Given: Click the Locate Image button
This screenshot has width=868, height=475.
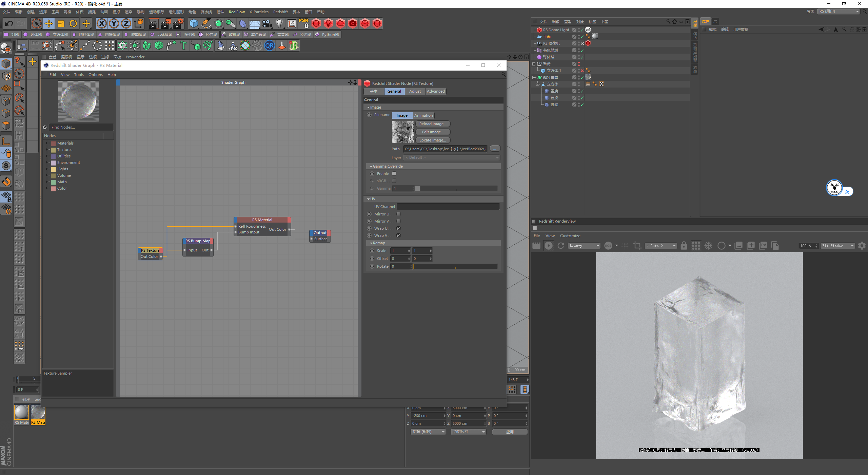Looking at the screenshot, I should point(433,140).
